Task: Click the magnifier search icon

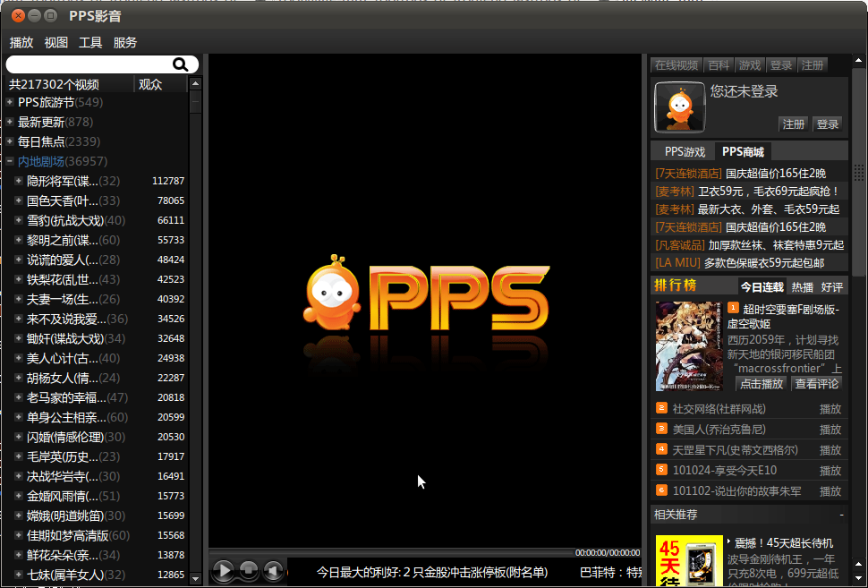Action: click(x=180, y=64)
